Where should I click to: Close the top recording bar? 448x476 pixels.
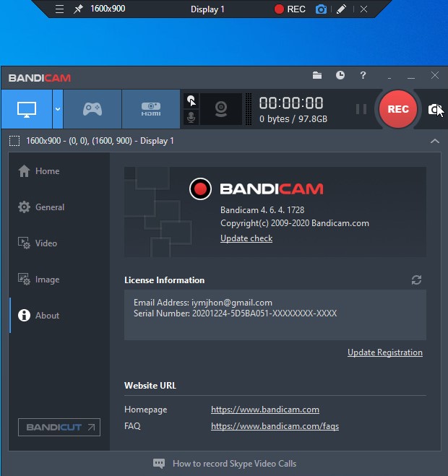click(363, 9)
